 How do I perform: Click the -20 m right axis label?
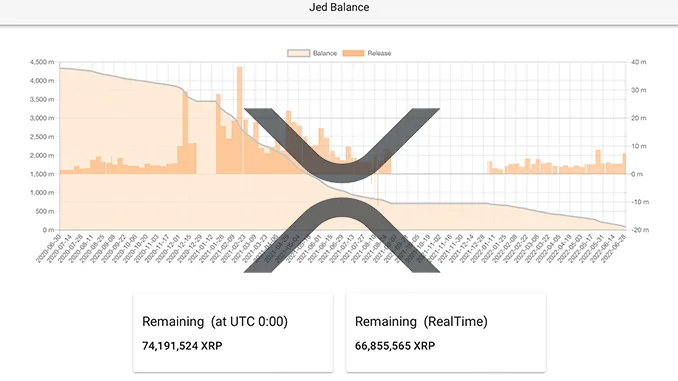(x=640, y=230)
